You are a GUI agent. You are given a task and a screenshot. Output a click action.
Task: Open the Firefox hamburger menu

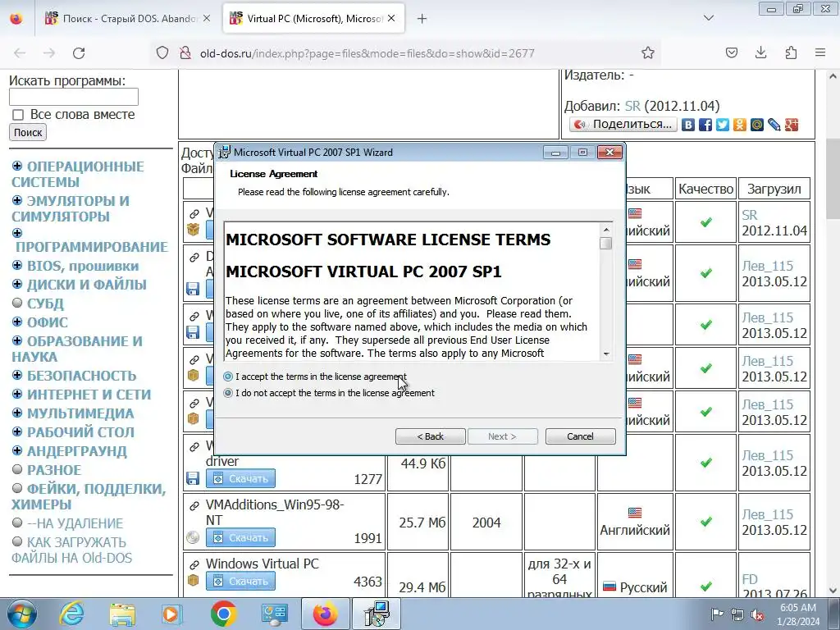pos(820,52)
